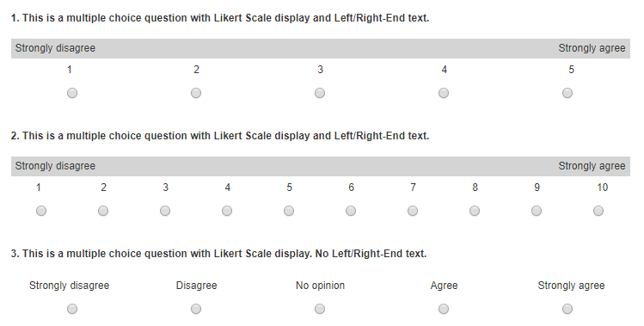Select the No opinion option

tap(320, 309)
